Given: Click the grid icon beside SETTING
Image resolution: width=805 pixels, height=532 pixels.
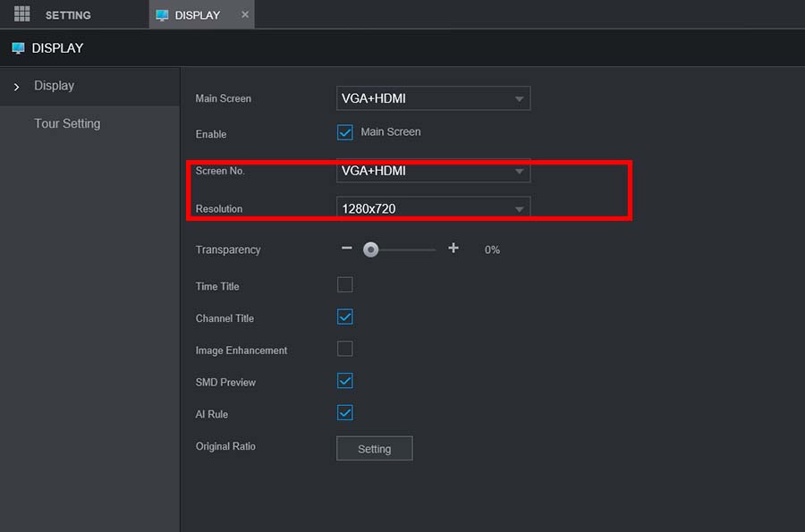Looking at the screenshot, I should pos(21,13).
